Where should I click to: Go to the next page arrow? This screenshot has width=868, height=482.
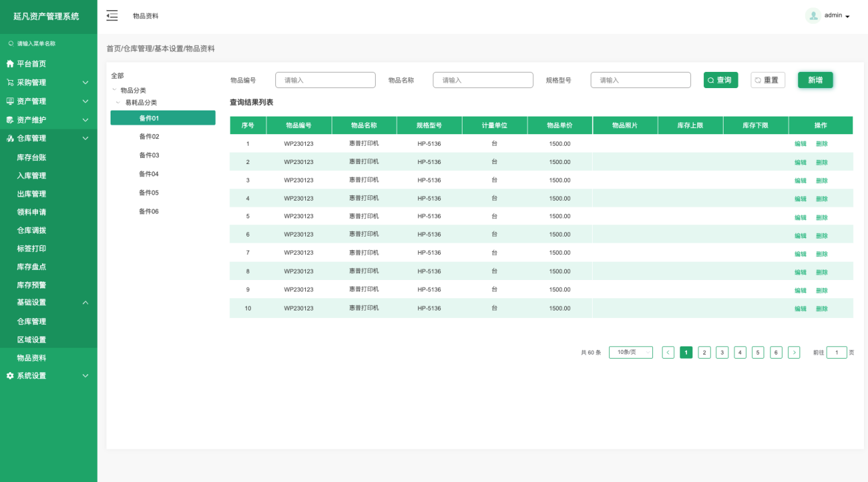pyautogui.click(x=794, y=353)
